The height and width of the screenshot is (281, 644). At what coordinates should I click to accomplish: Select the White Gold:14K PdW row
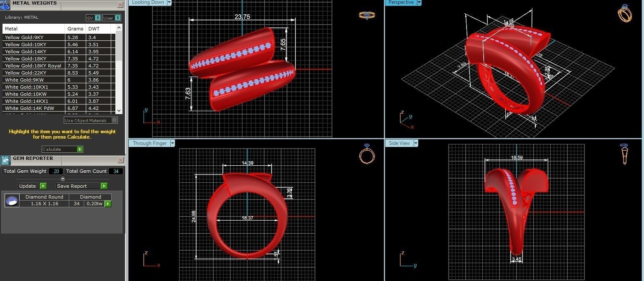pyautogui.click(x=59, y=108)
